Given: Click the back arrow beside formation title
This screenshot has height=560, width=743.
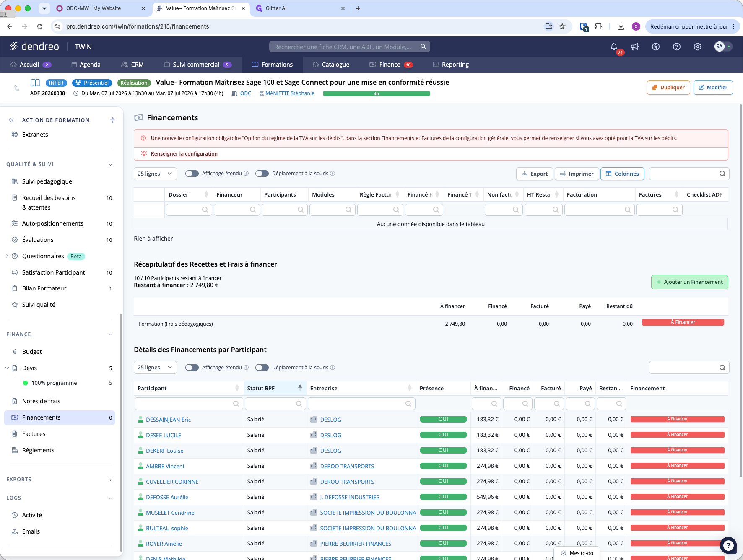Looking at the screenshot, I should click(16, 88).
